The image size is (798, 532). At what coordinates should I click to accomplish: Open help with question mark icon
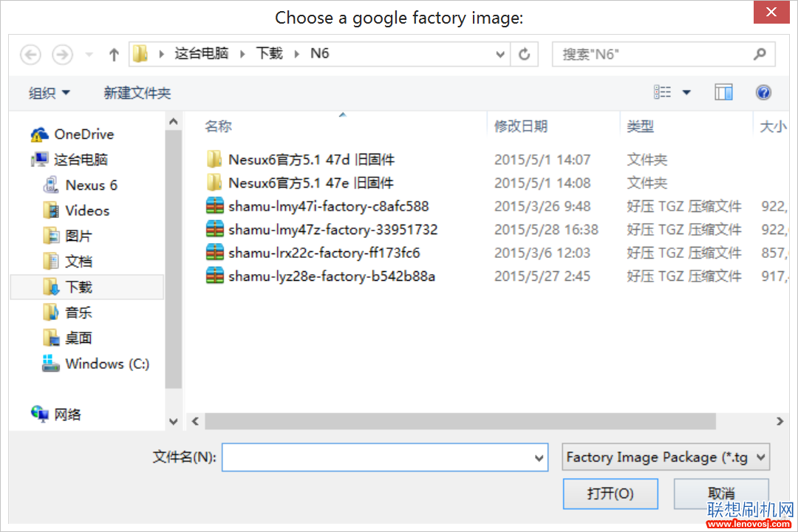pyautogui.click(x=763, y=92)
